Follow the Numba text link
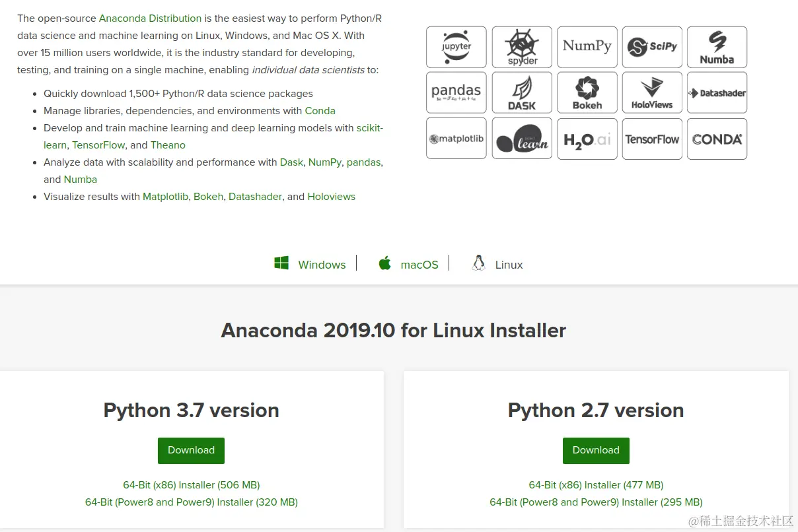The height and width of the screenshot is (532, 798). coord(81,180)
